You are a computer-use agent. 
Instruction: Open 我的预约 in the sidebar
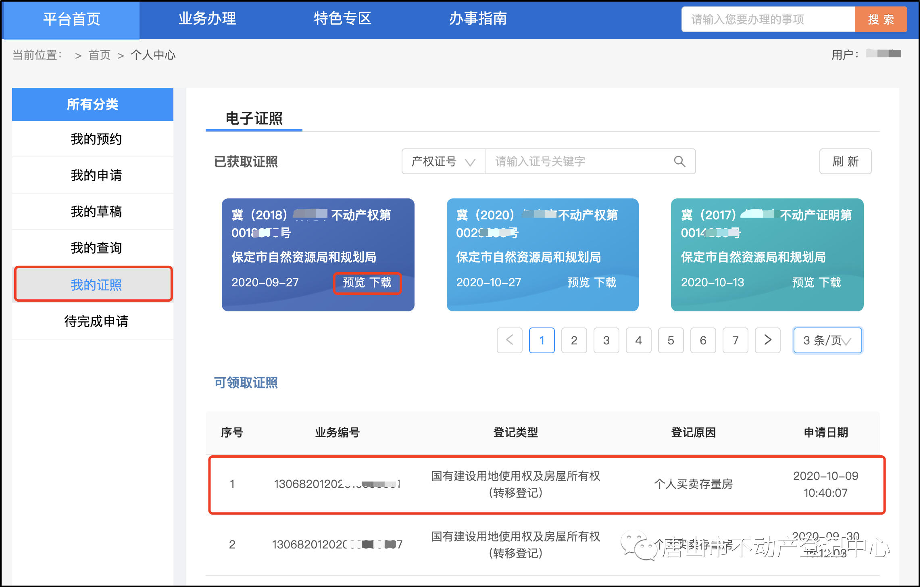(x=96, y=139)
